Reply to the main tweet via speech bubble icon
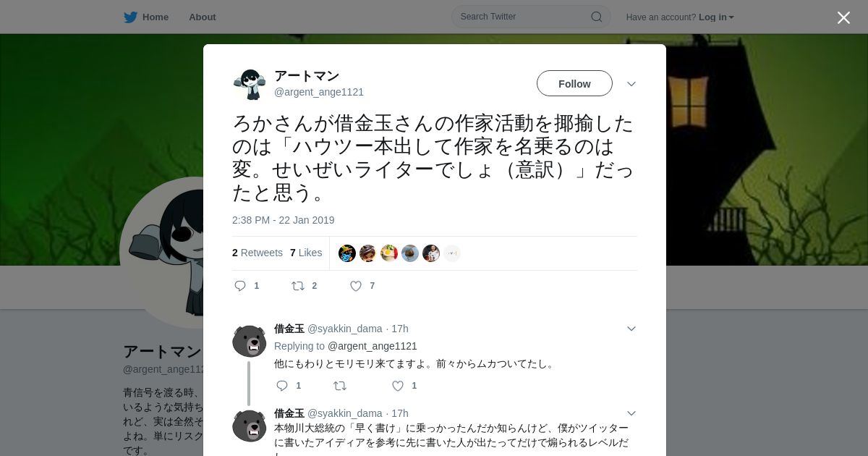Viewport: 868px width, 456px height. (240, 286)
